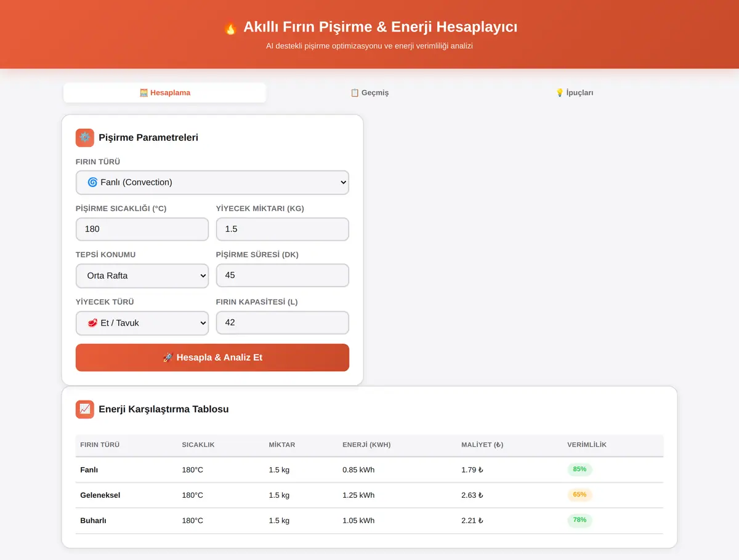Focus the Yiyecek Miktarı input field
739x560 pixels.
click(x=283, y=229)
